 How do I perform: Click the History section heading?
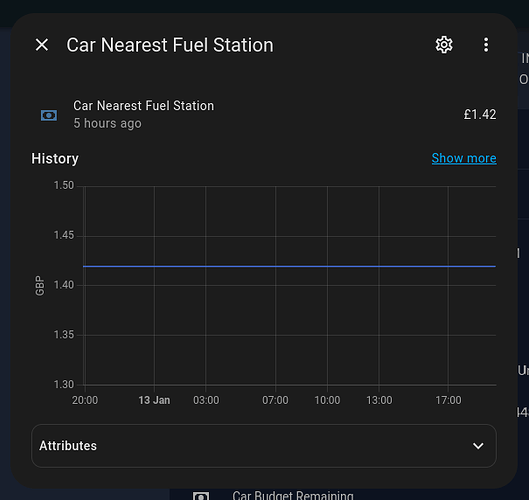(x=55, y=159)
